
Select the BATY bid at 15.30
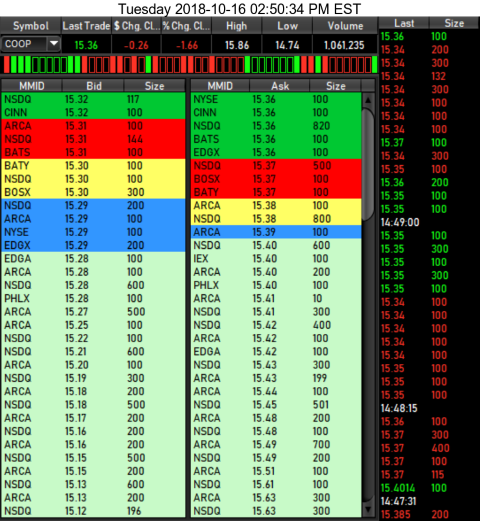(93, 166)
